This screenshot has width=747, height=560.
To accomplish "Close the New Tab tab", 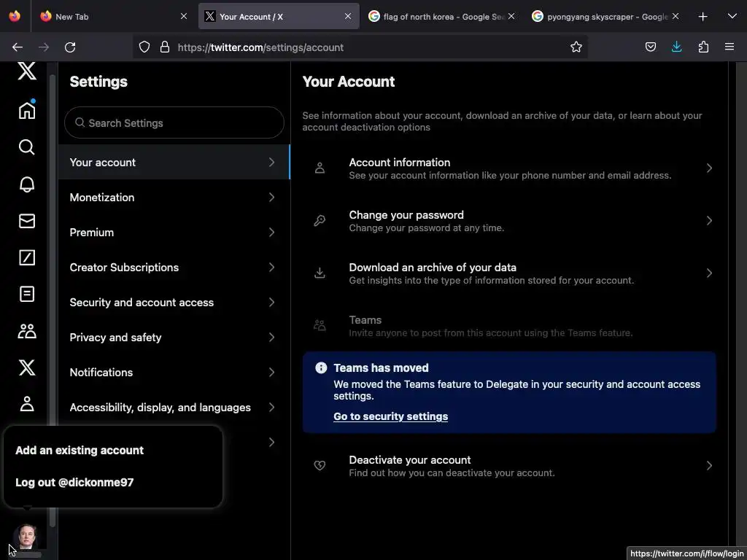I will click(184, 16).
